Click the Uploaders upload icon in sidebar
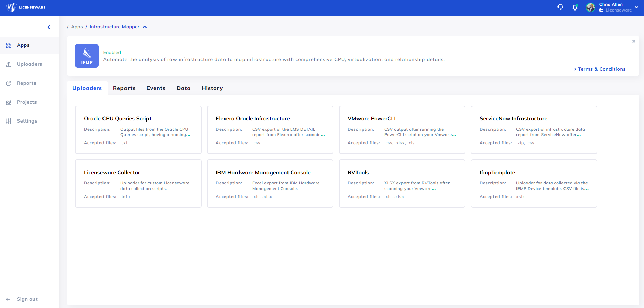The image size is (644, 308). [x=9, y=64]
